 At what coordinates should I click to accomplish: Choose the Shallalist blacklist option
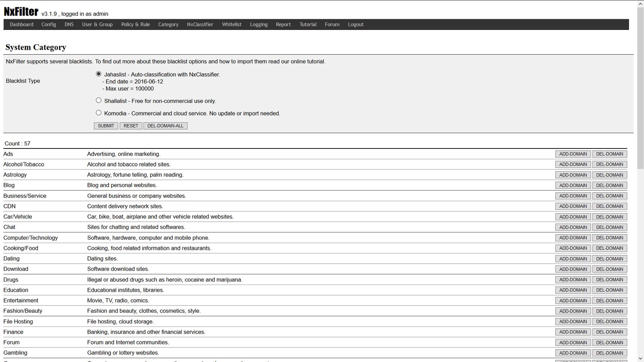tap(98, 100)
